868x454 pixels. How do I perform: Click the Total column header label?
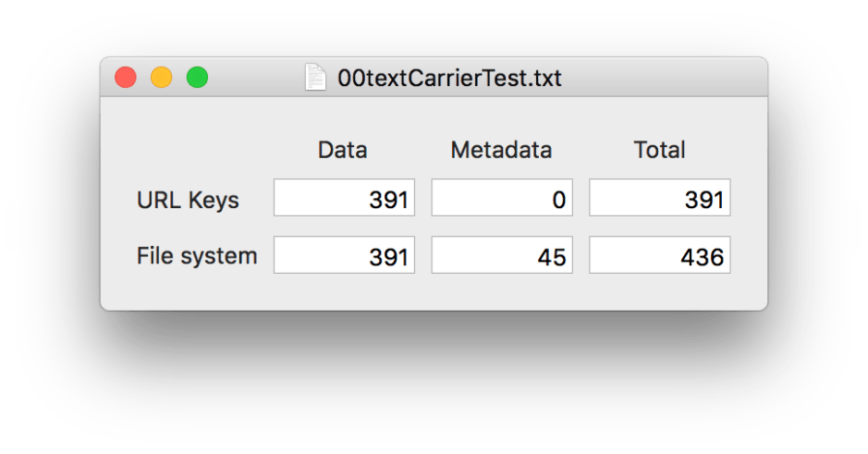click(x=659, y=150)
